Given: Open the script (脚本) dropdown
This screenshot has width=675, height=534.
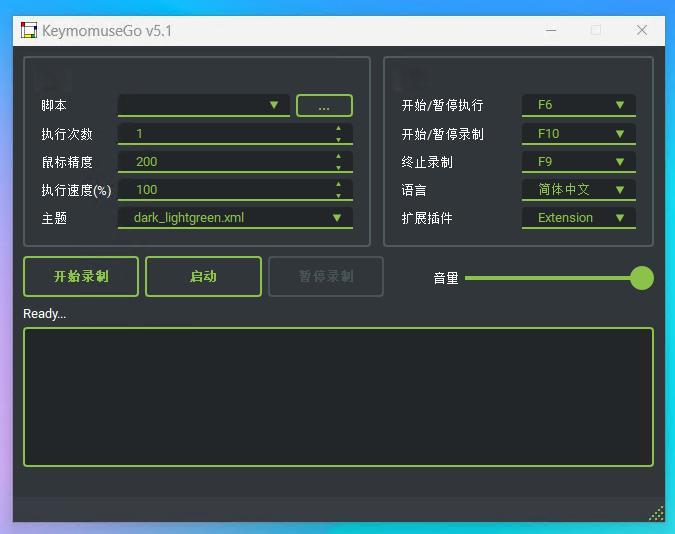Looking at the screenshot, I should [x=204, y=105].
